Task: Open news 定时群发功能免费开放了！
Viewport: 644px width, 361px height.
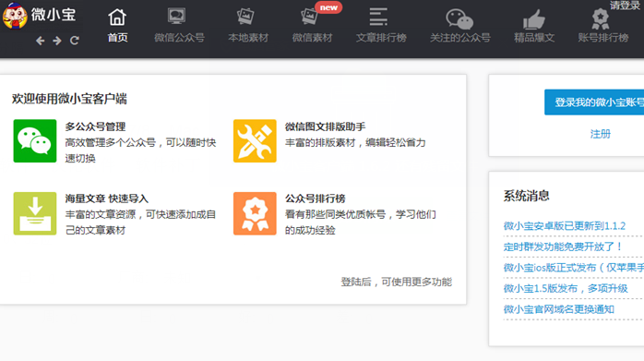Action: pos(563,247)
